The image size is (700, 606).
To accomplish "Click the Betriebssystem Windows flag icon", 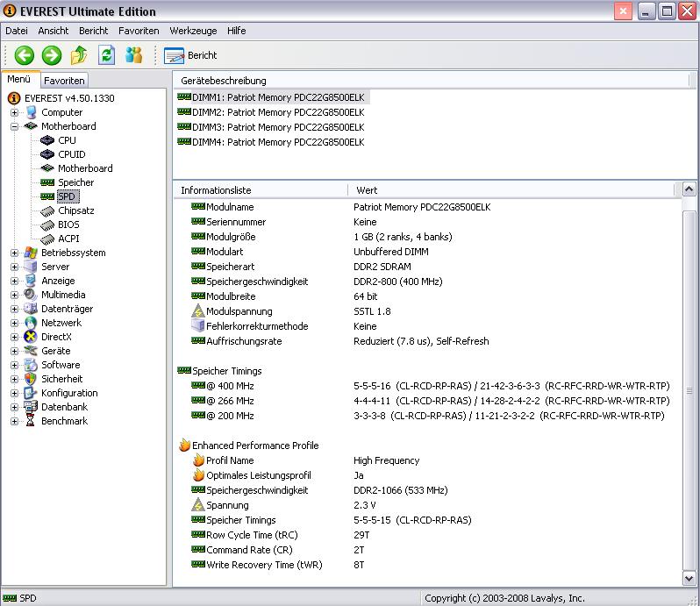I will (31, 253).
